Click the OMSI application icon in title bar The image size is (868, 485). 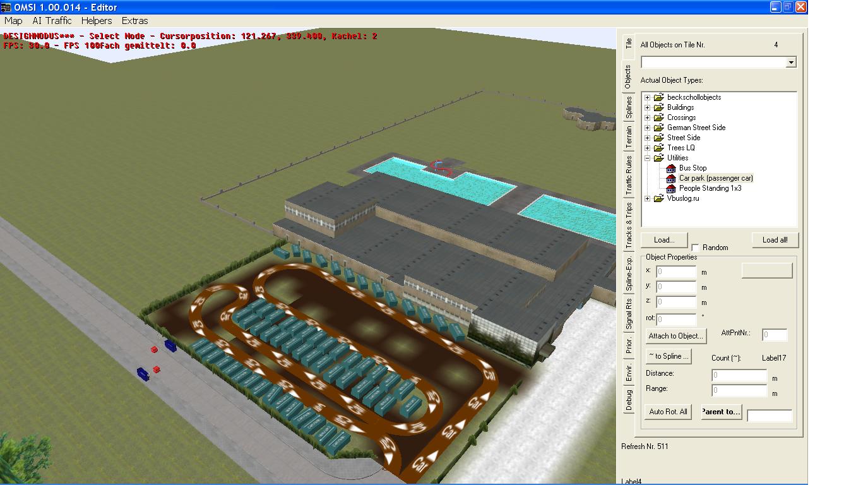[x=6, y=7]
